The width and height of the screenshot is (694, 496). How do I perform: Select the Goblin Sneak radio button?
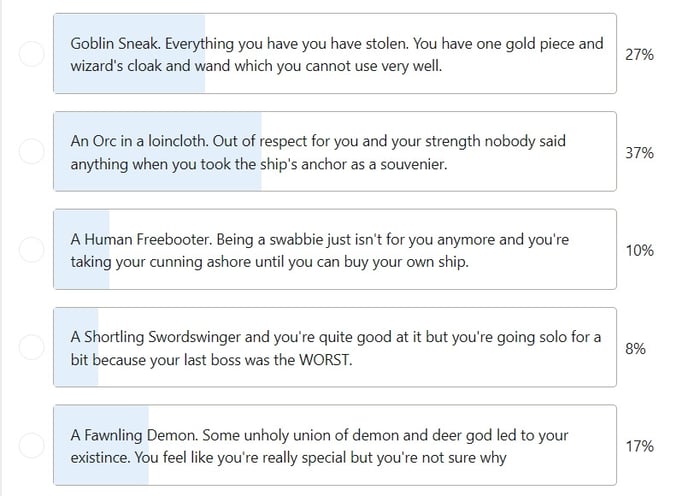tap(31, 54)
